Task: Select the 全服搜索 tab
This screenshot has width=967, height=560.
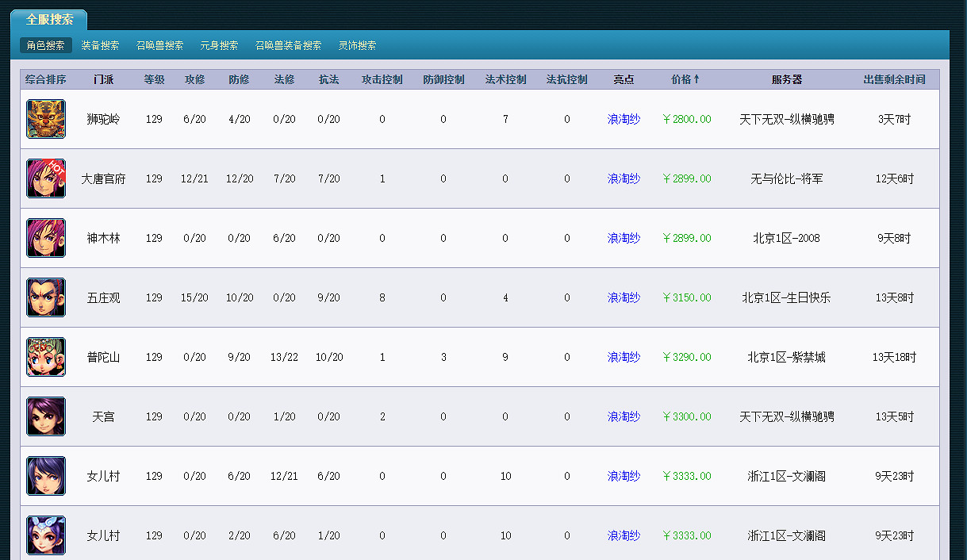Action: click(x=49, y=19)
